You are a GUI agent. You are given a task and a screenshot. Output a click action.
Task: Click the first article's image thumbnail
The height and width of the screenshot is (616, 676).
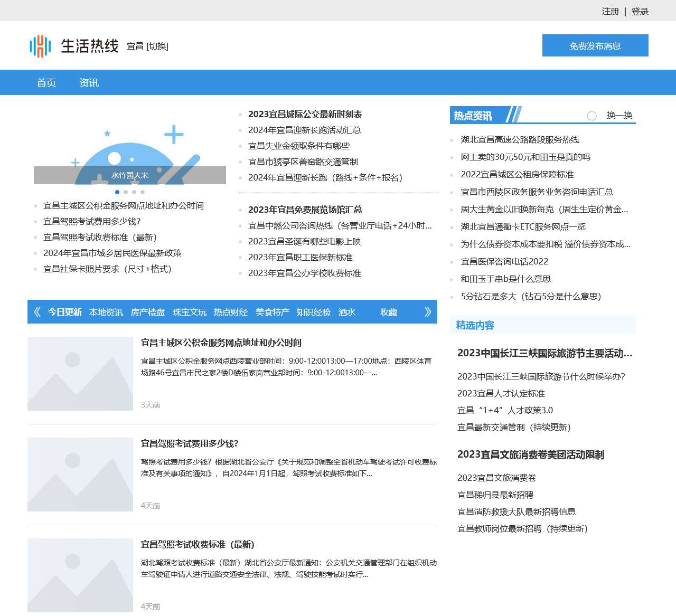click(x=80, y=374)
